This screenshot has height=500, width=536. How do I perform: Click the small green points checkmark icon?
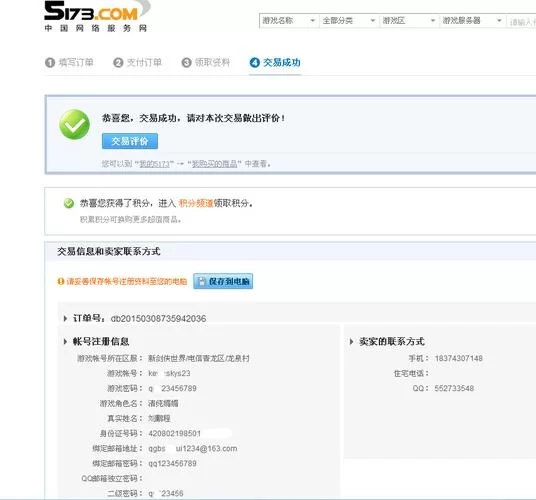pos(69,203)
